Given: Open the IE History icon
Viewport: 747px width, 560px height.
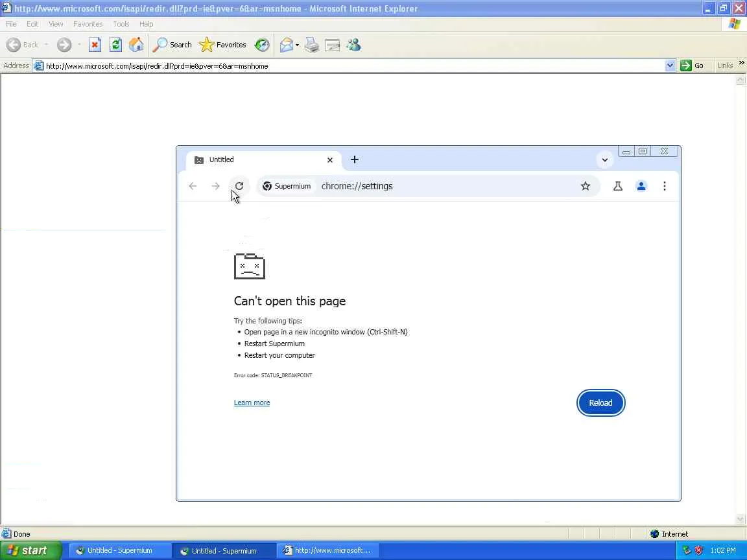Looking at the screenshot, I should (x=261, y=45).
